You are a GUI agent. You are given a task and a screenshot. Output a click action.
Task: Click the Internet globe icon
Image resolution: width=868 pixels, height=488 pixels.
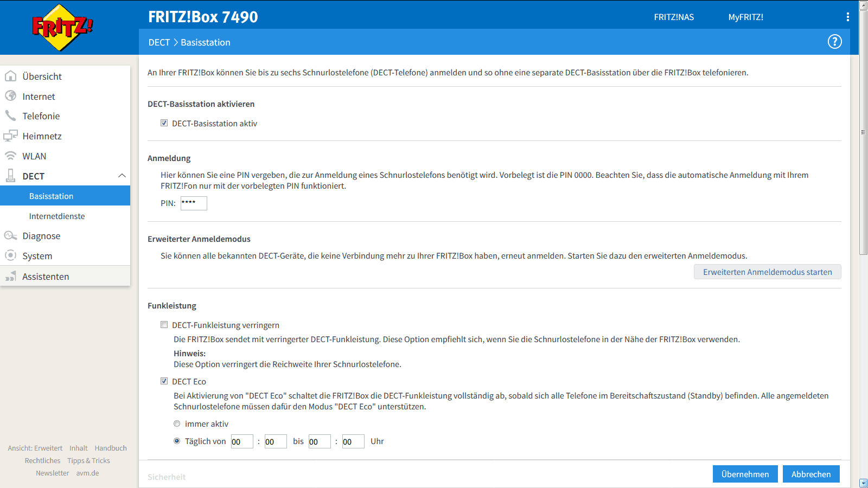click(x=10, y=96)
